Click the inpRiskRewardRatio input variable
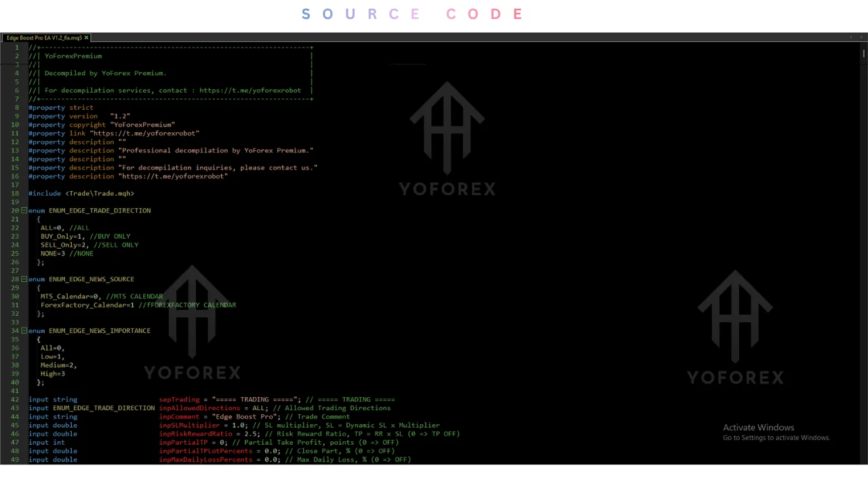This screenshot has width=868, height=488. [x=196, y=434]
